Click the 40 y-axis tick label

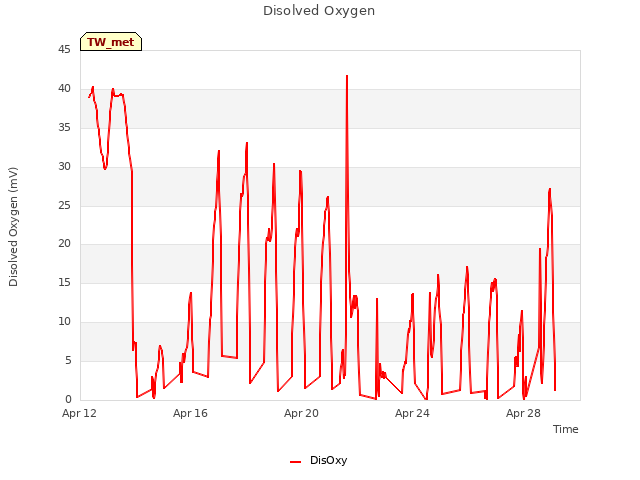64,89
